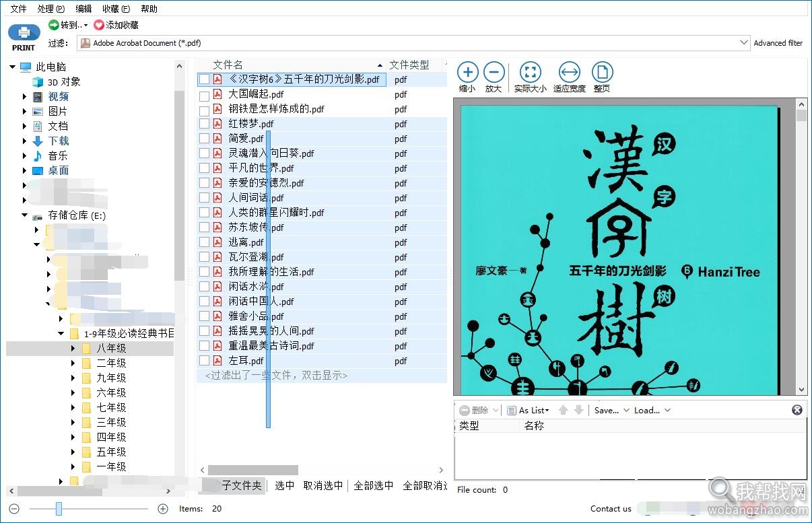Click the 添加收藏 heart icon
This screenshot has height=523, width=812.
coord(99,25)
